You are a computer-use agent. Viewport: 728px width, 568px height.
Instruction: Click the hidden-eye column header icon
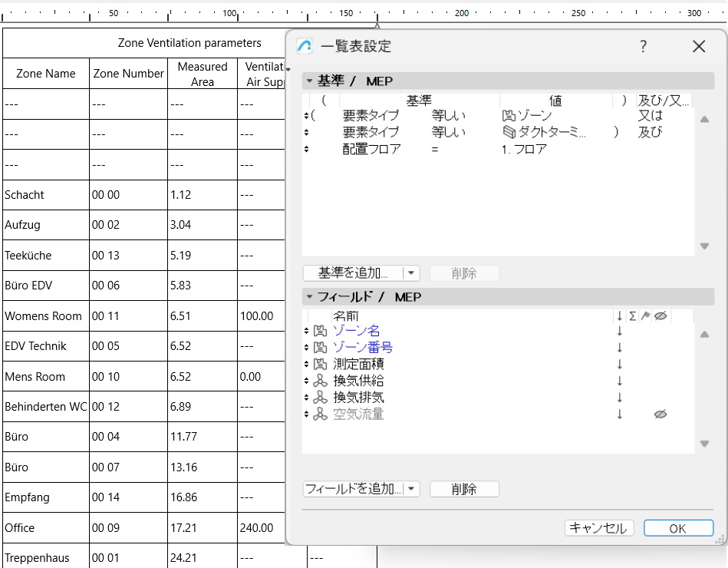[660, 316]
